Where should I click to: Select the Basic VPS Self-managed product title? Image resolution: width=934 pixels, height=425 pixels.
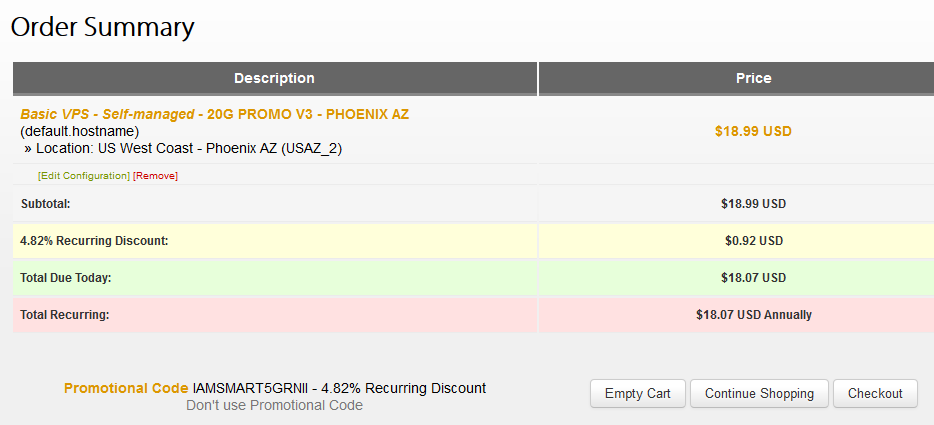pos(214,114)
